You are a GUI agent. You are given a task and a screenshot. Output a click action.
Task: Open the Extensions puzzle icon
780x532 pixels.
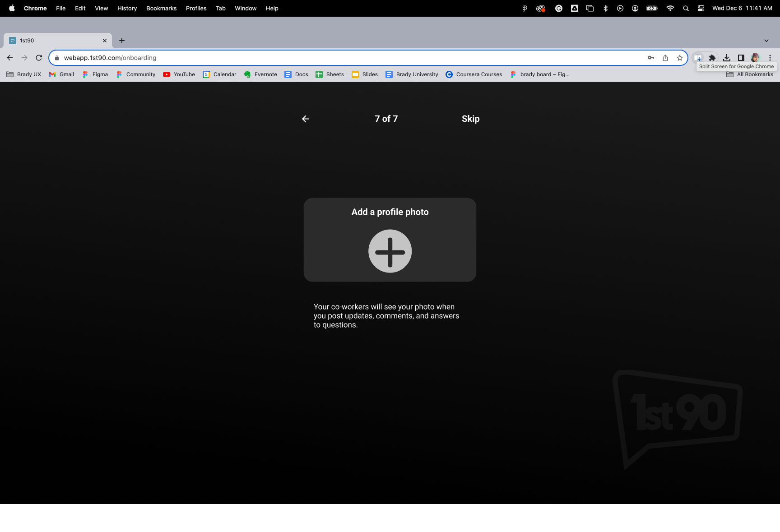(712, 58)
